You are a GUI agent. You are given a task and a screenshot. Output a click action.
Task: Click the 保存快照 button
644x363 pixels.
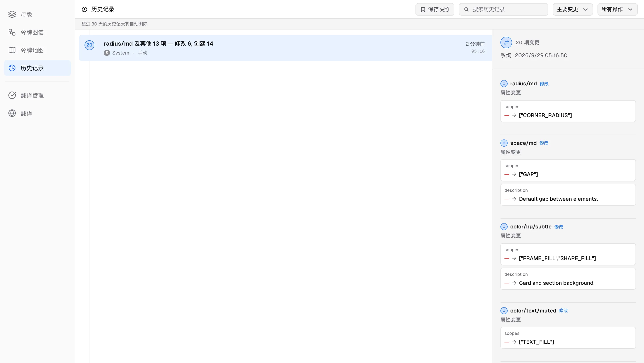435,9
